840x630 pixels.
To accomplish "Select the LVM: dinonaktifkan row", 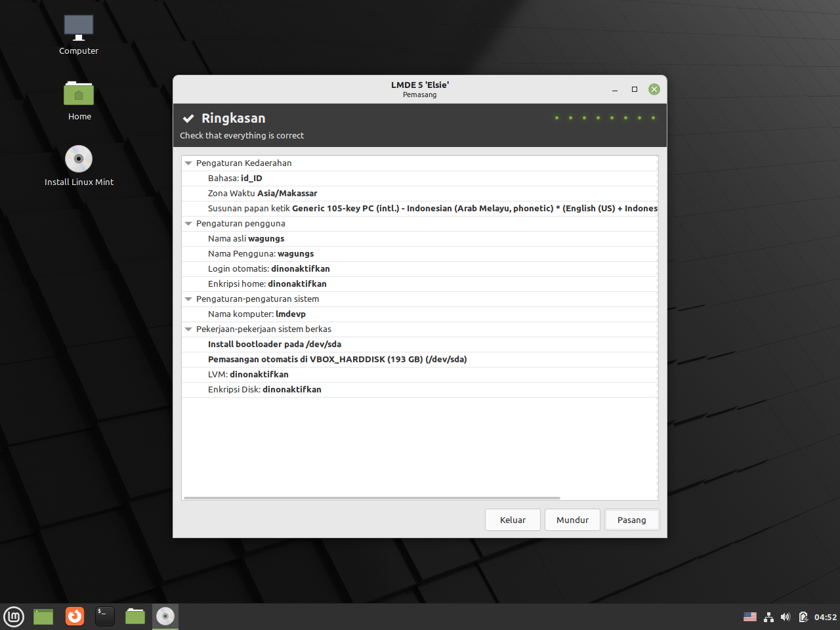I will (x=420, y=375).
